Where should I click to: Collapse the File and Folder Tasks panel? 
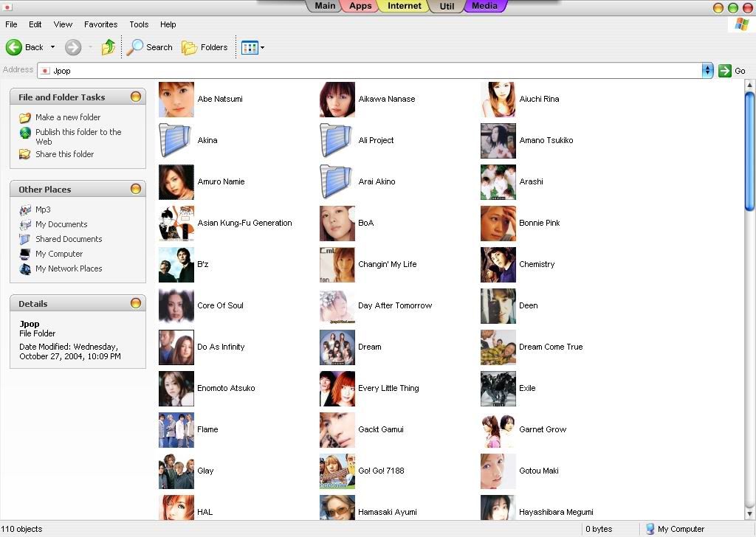coord(136,97)
